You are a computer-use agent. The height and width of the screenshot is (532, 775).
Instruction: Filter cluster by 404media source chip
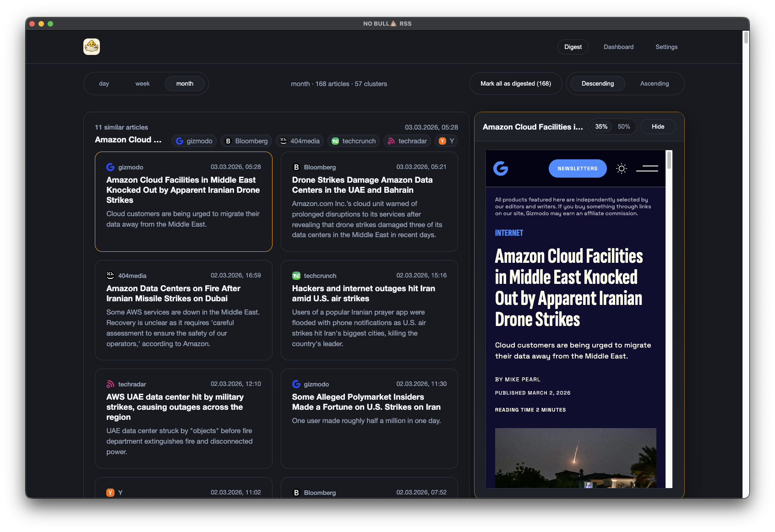300,141
